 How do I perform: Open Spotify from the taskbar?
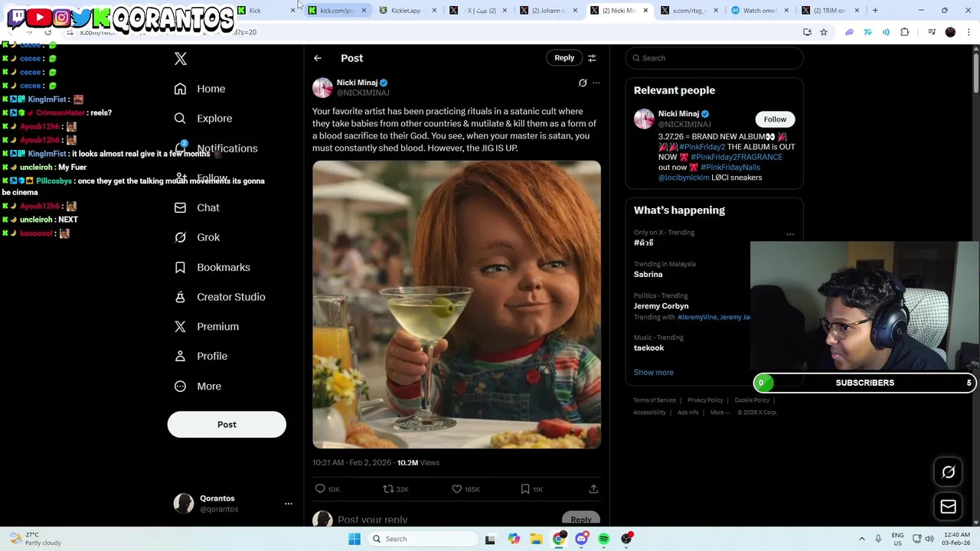604,539
